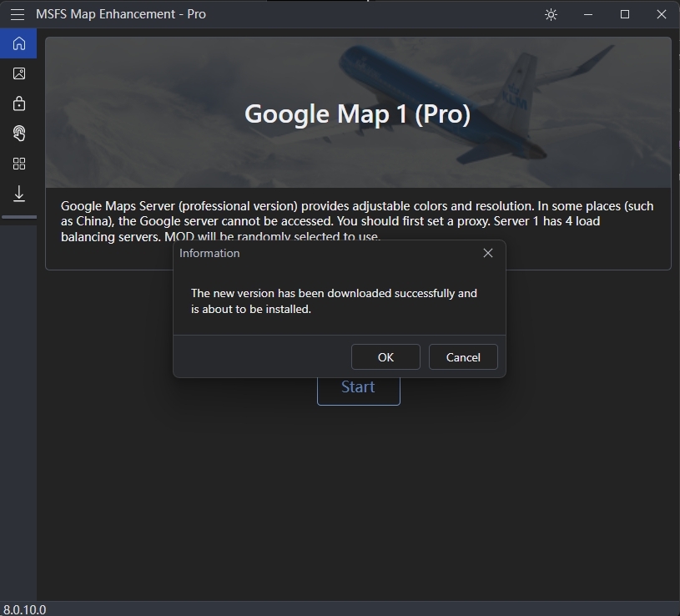This screenshot has height=616, width=680.
Task: Close the MSFS Map Enhancement window
Action: point(662,14)
